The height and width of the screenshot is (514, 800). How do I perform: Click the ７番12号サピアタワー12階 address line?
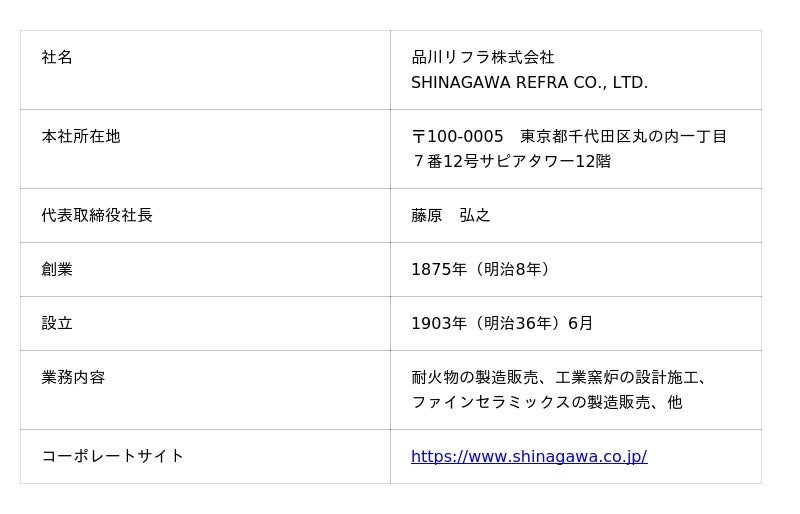[510, 162]
